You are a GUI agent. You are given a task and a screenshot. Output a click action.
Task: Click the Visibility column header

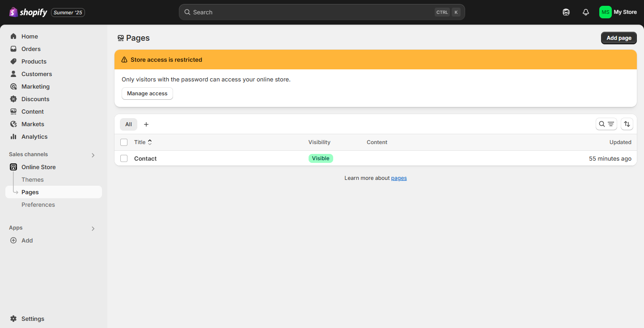[x=319, y=142]
